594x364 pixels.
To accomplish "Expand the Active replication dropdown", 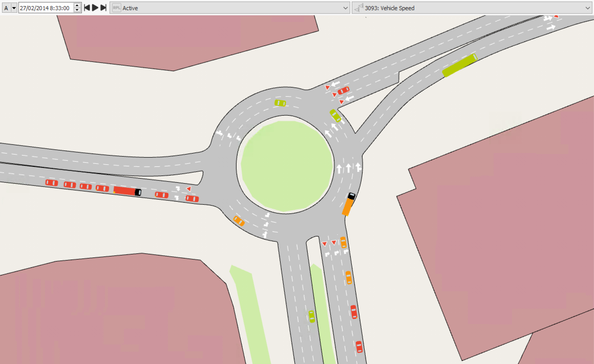I will 345,8.
